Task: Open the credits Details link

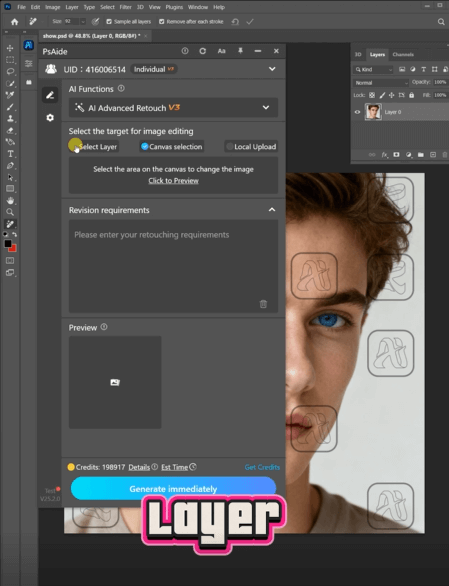Action: 139,467
